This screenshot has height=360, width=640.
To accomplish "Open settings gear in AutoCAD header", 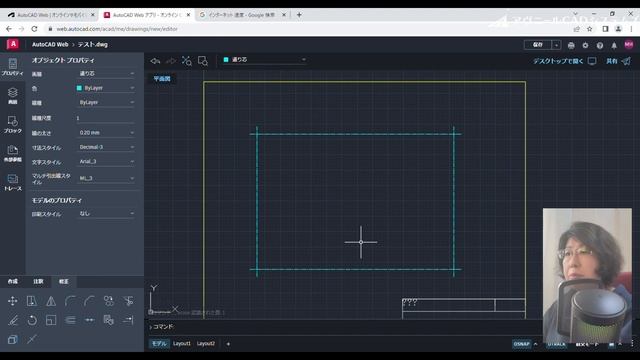I will pos(585,45).
